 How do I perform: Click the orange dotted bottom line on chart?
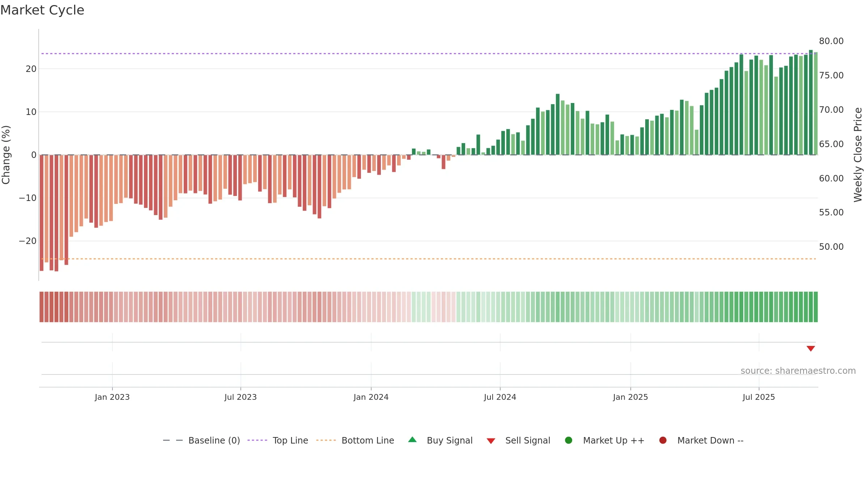click(429, 259)
